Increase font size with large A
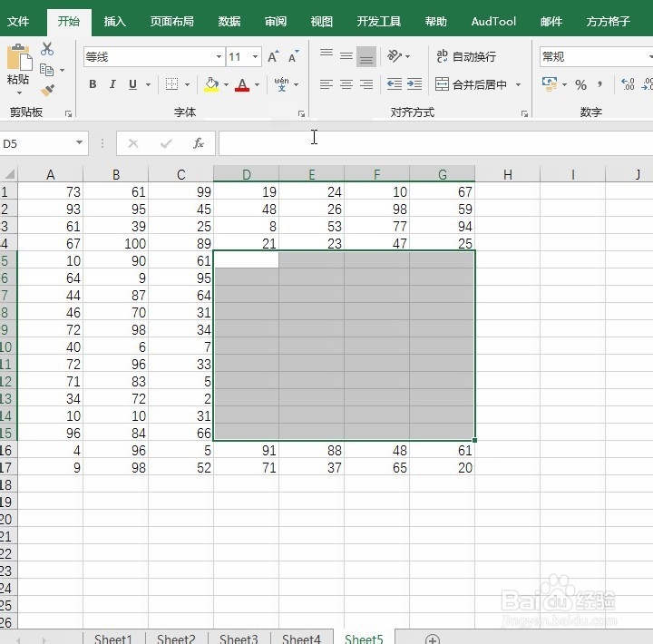 [x=273, y=56]
